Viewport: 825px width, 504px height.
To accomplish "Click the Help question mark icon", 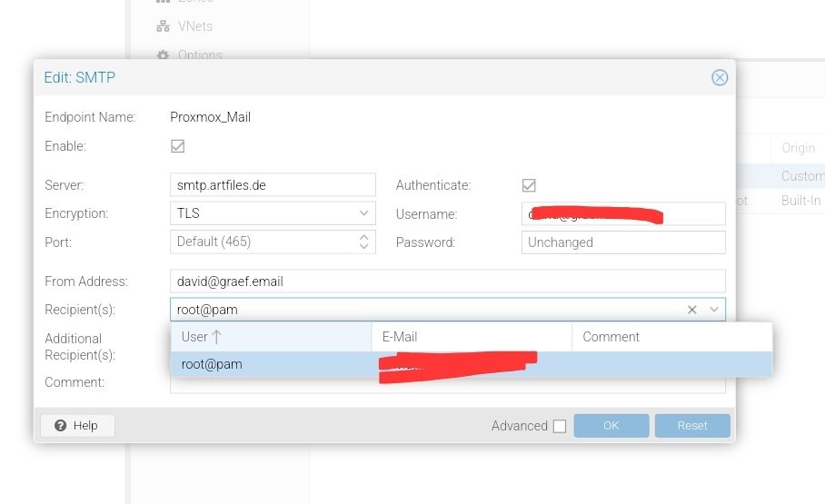I will 61,426.
